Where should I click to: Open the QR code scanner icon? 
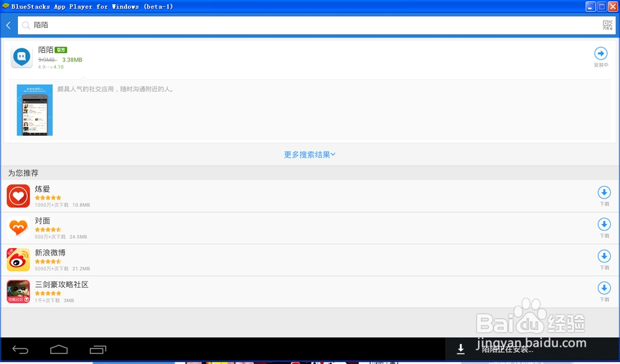point(608,25)
